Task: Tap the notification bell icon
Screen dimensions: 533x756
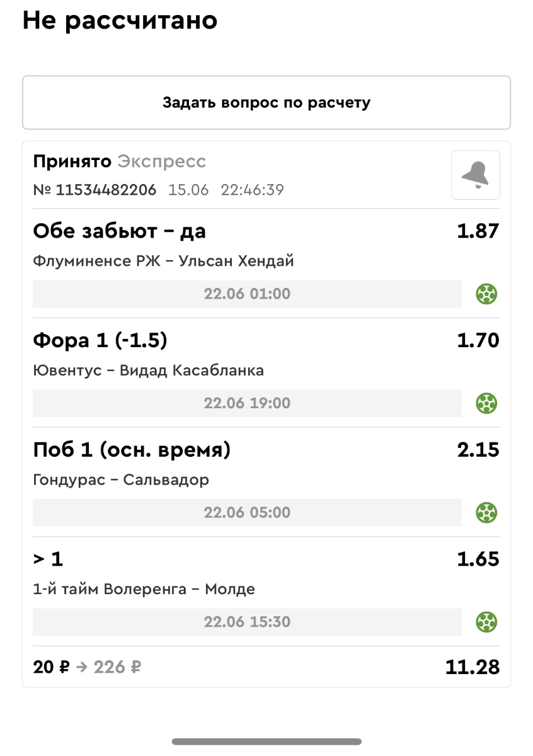Action: tap(475, 175)
